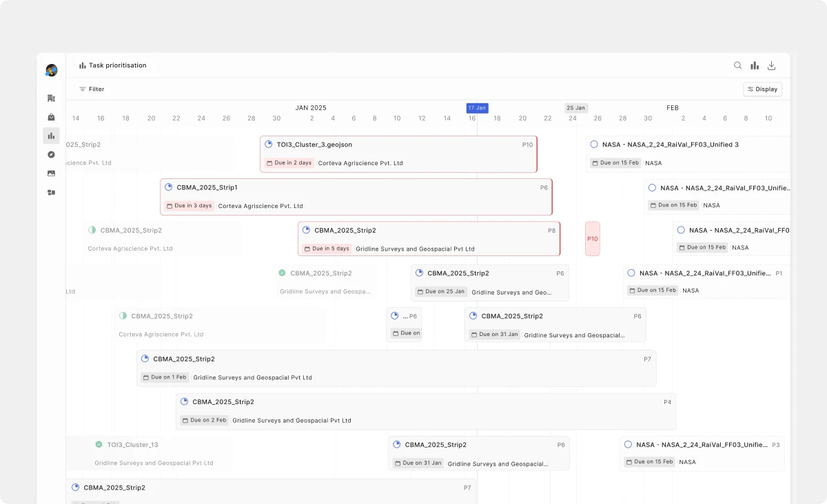The image size is (827, 504).
Task: Open the CBMA_2025_Strip2 card with priority P8
Action: (429, 239)
